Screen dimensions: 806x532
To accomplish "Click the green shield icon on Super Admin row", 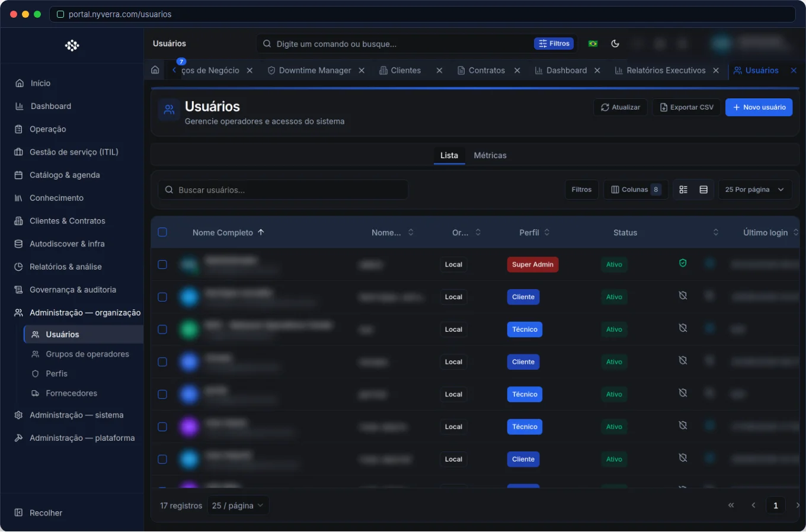I will click(683, 263).
